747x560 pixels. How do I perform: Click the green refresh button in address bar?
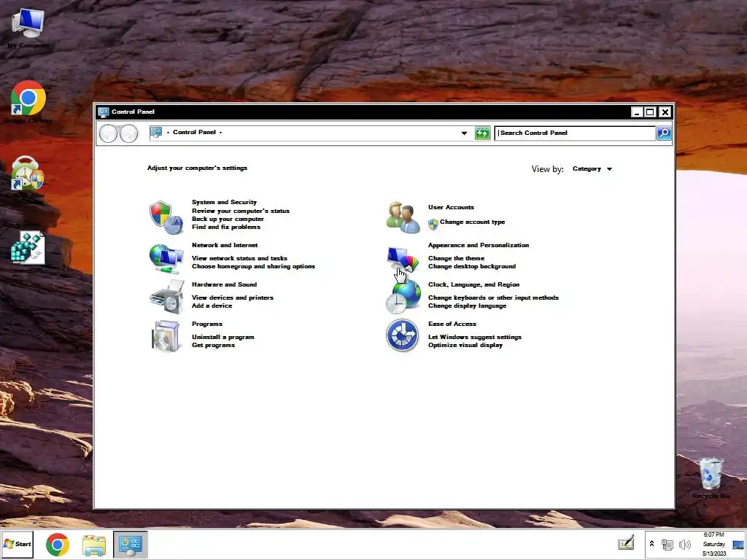pos(482,133)
